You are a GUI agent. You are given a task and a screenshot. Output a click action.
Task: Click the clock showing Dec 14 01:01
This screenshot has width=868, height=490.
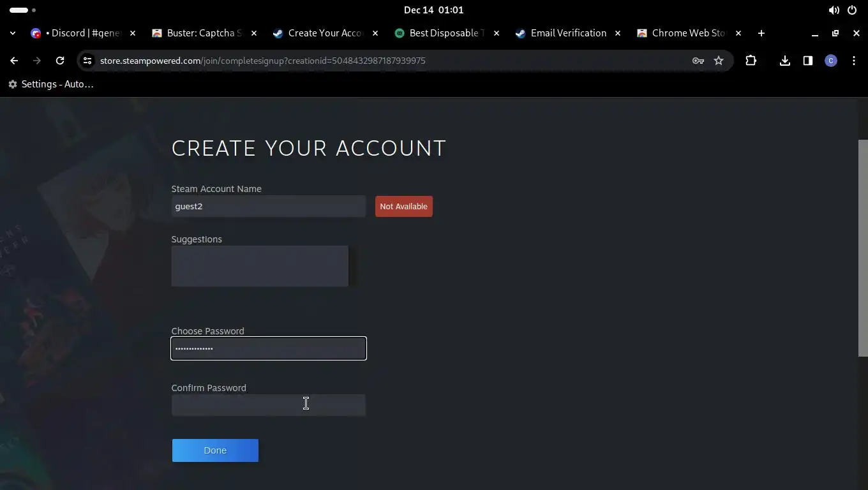434,10
